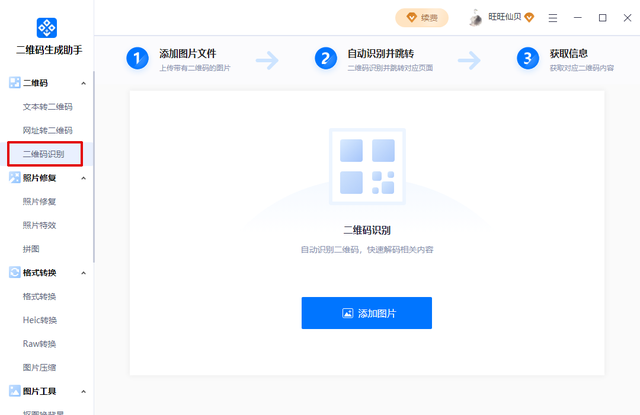Screen dimensions: 640x415
Task: Click the 二维码生成助手 app logo
Action: [47, 28]
